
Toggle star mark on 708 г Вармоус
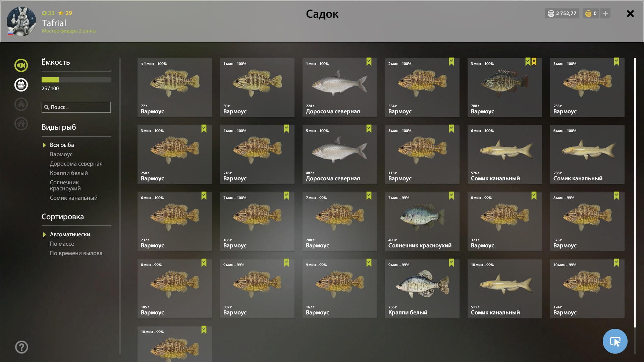[534, 62]
